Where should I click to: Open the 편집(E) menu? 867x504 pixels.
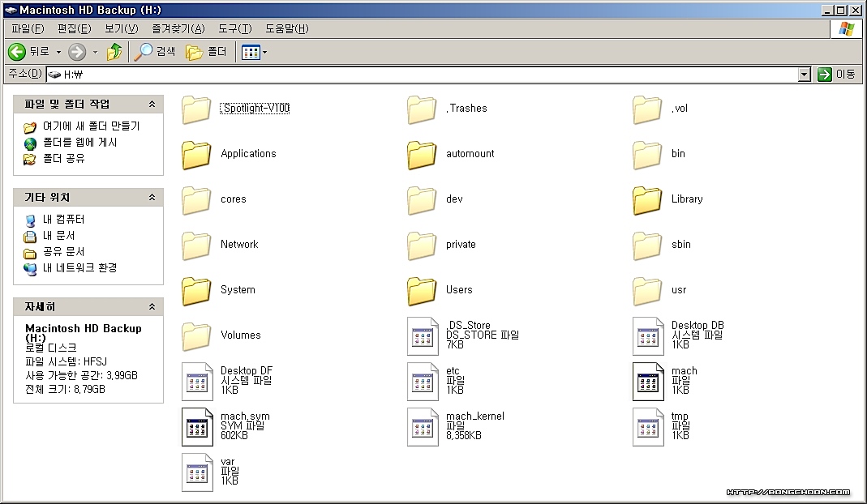click(74, 28)
